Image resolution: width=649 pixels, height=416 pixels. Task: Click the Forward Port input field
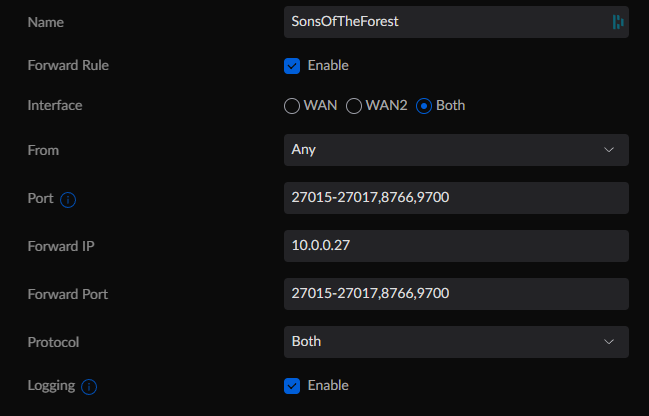click(456, 294)
